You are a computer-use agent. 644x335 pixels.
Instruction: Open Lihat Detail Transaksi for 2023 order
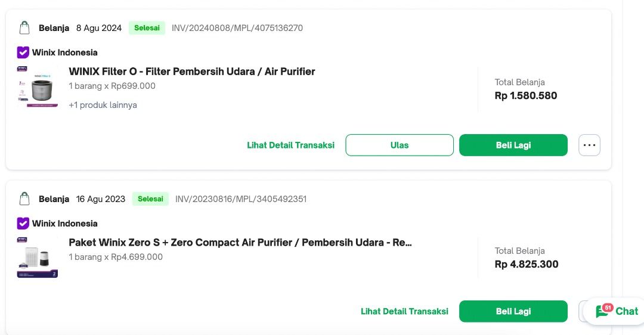tap(404, 311)
